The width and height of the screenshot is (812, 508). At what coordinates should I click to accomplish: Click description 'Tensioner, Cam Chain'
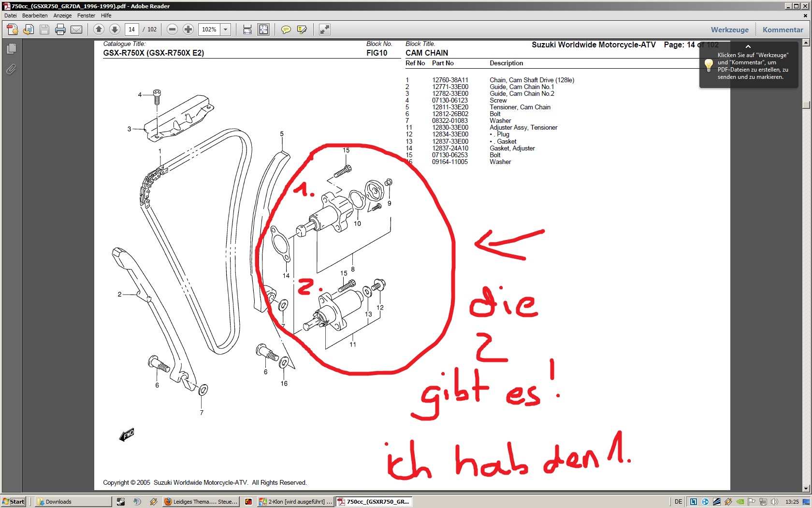(x=520, y=107)
